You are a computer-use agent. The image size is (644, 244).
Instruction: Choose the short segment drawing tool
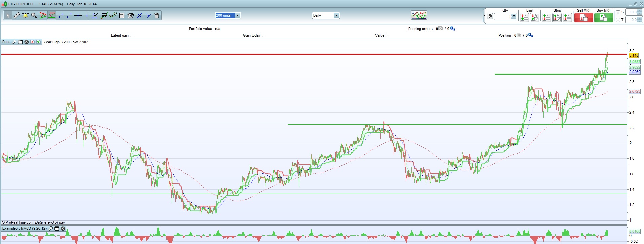click(61, 15)
